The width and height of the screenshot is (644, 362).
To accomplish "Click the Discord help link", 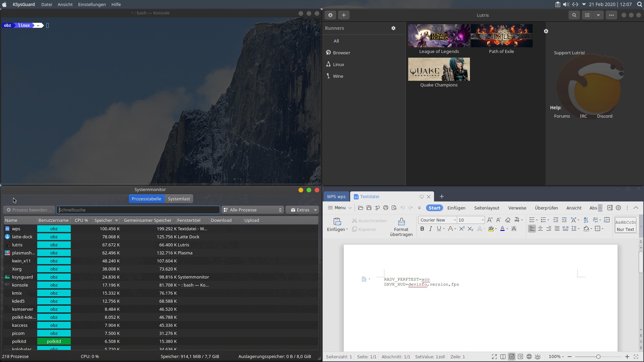I will point(604,116).
